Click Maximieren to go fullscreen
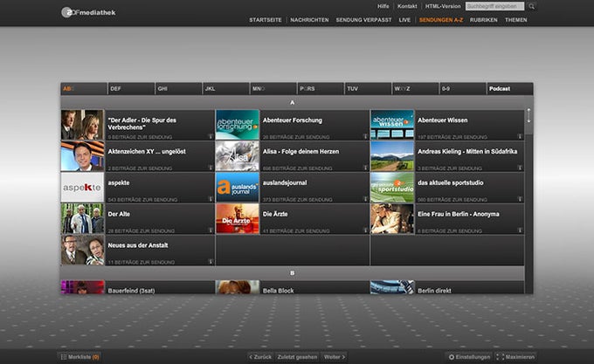Screen dimensions: 594x364 pos(515,357)
